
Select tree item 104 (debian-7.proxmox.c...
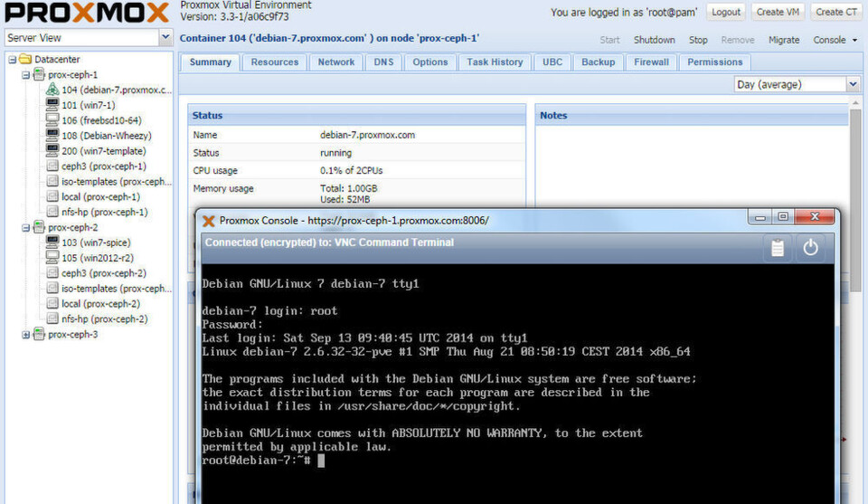pyautogui.click(x=117, y=90)
